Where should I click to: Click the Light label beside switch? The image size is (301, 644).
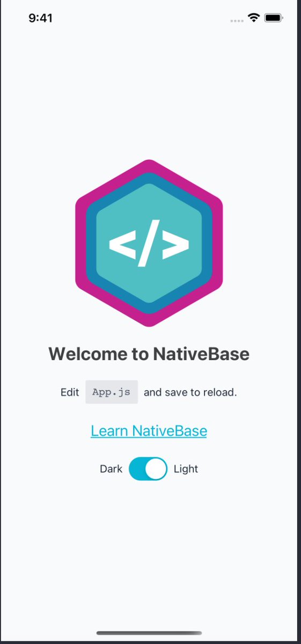coord(186,469)
